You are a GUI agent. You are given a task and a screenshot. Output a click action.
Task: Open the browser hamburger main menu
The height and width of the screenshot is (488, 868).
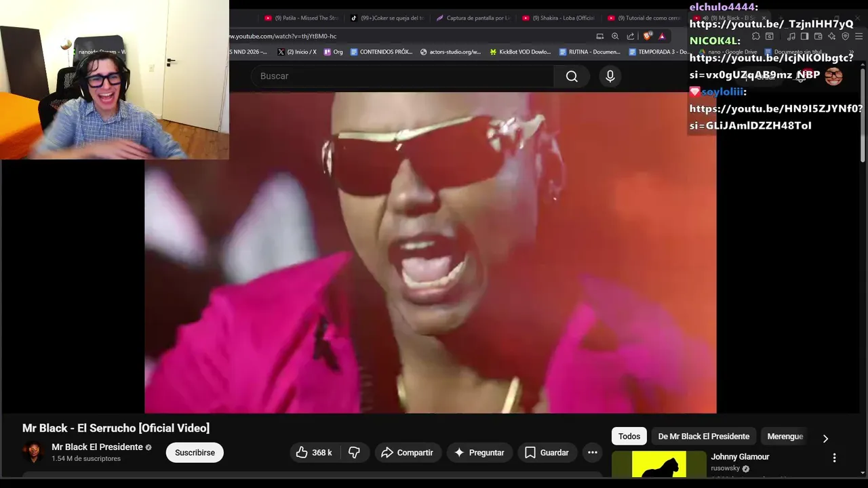860,36
